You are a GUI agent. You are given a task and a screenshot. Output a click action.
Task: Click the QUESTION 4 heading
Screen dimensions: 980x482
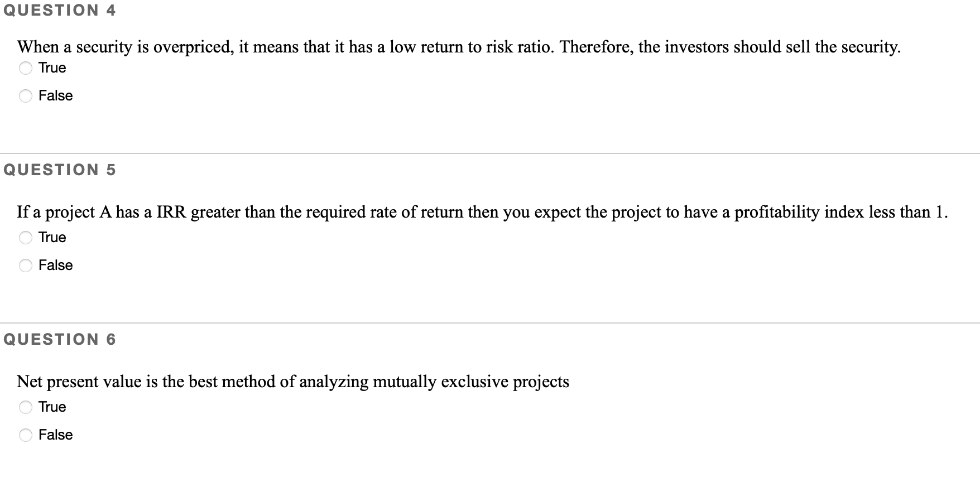(60, 9)
